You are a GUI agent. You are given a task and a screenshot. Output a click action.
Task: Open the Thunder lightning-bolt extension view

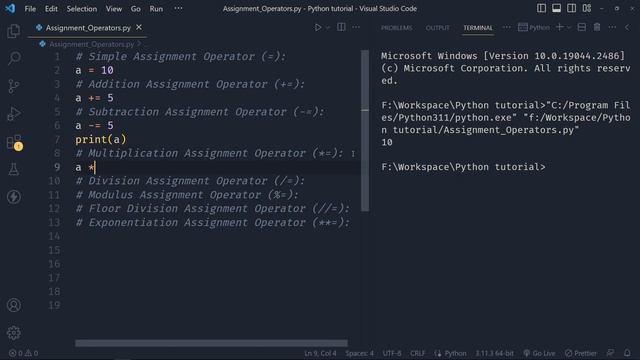pyautogui.click(x=14, y=197)
